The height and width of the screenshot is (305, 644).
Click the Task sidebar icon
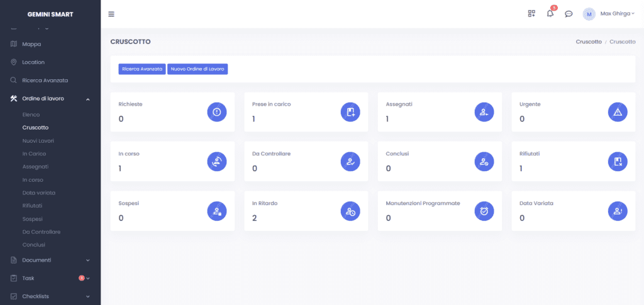point(14,278)
